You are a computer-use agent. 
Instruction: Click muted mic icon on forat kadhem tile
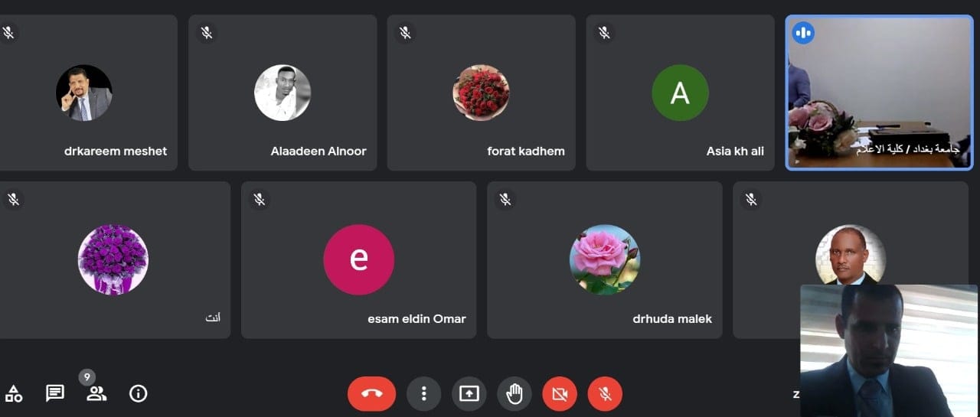[x=405, y=33]
